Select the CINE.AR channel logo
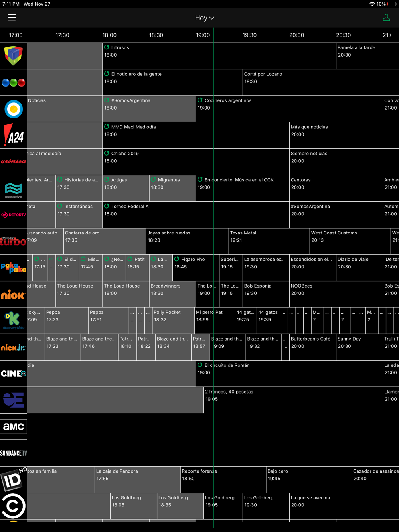Screen dimensions: 399x532 14,374
